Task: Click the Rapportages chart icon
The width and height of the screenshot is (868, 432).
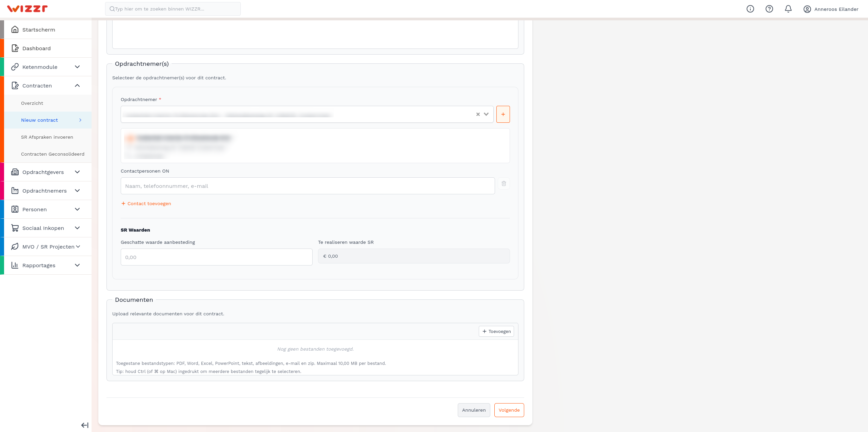Action: point(15,265)
